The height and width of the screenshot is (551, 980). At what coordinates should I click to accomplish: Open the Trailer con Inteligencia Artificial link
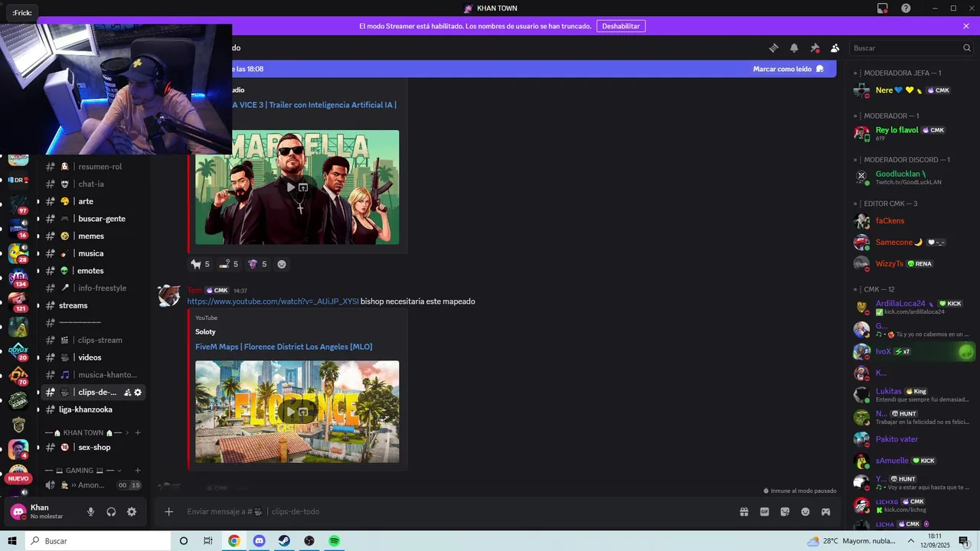click(x=315, y=105)
